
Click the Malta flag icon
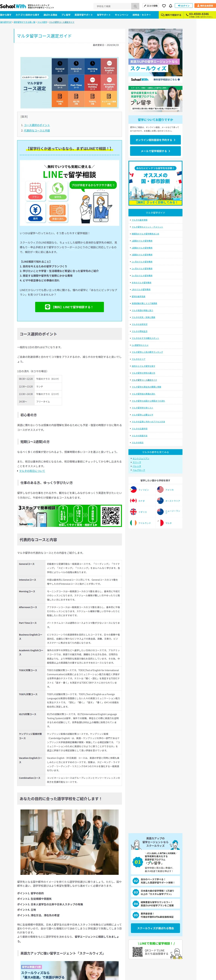pos(160,523)
